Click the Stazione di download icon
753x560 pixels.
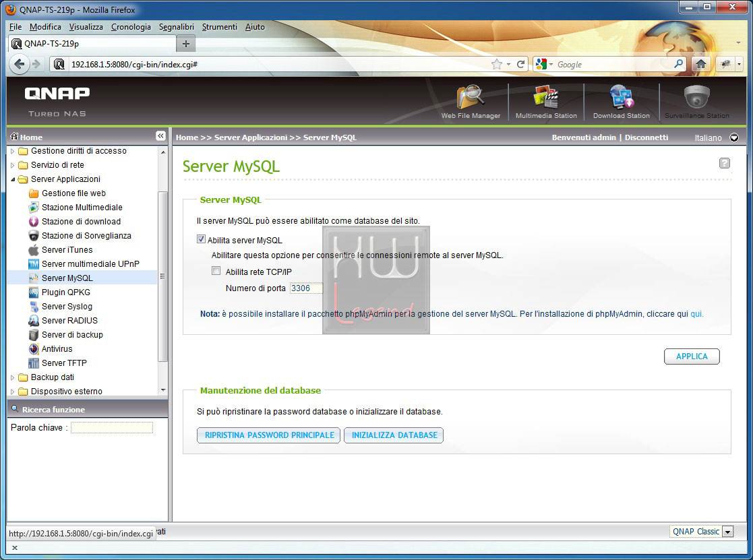[x=34, y=222]
